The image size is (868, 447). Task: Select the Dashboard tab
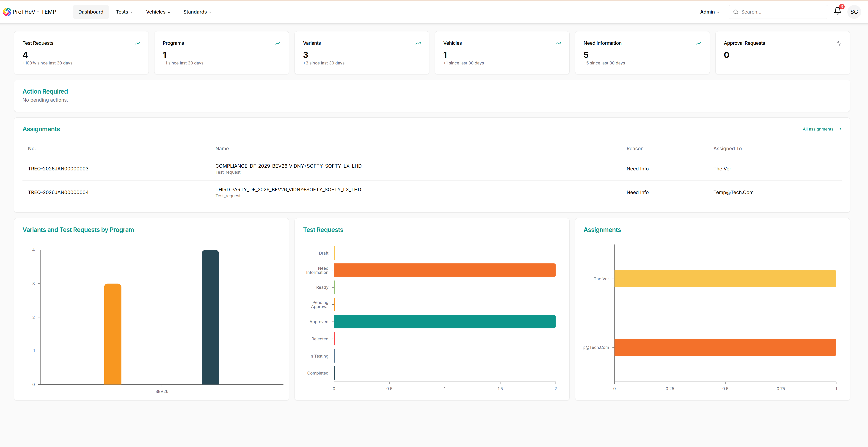pyautogui.click(x=91, y=12)
